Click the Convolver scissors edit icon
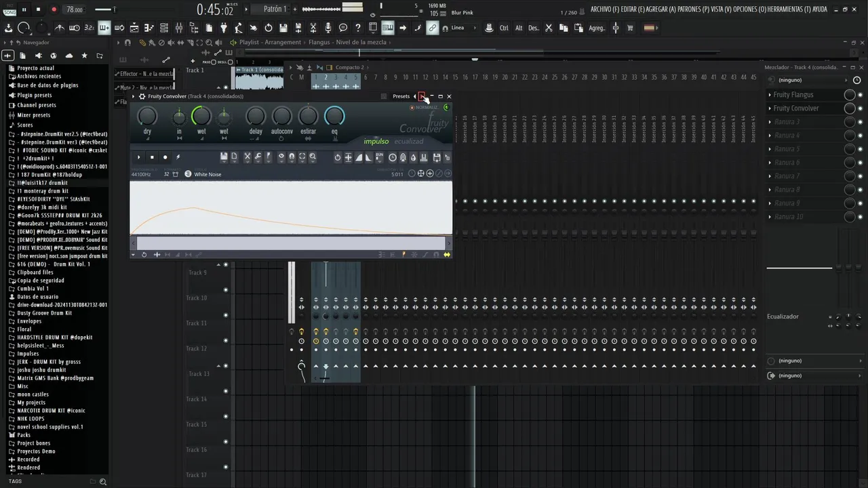The image size is (868, 488). tap(248, 157)
